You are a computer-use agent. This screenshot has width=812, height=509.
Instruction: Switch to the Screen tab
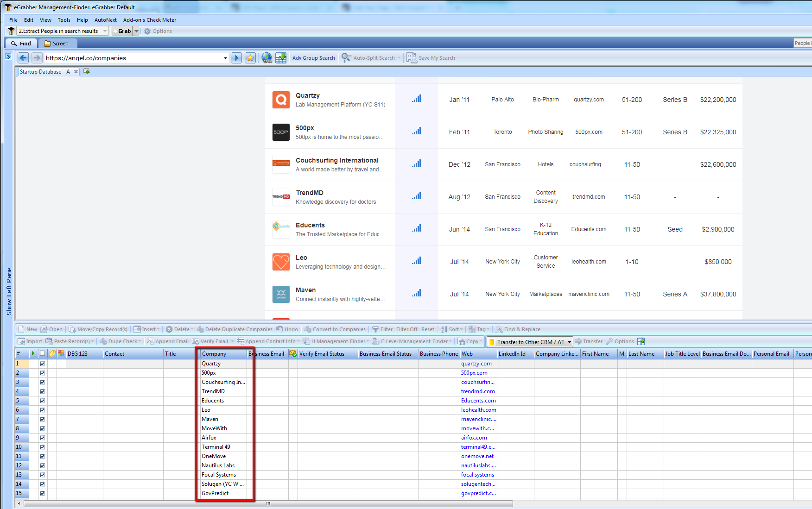[57, 44]
